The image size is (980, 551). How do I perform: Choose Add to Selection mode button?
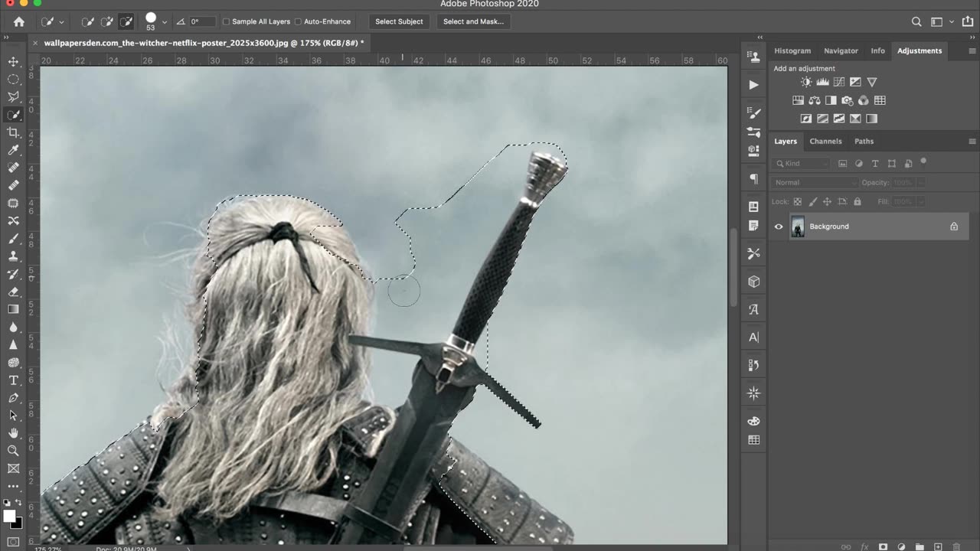(107, 22)
